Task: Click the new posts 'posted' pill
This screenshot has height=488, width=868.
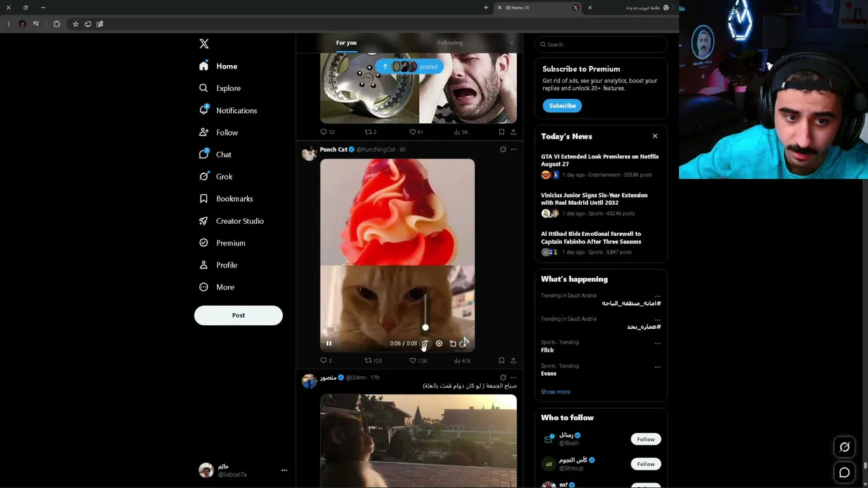Action: point(409,66)
